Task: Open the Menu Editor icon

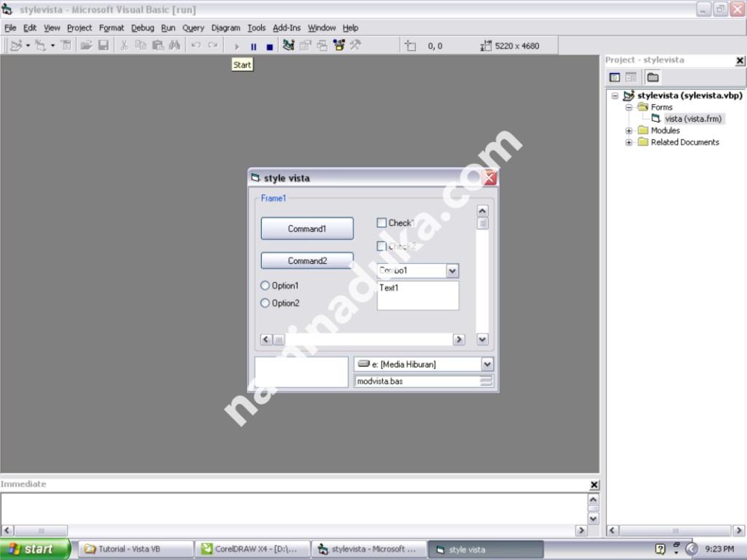Action: click(66, 45)
